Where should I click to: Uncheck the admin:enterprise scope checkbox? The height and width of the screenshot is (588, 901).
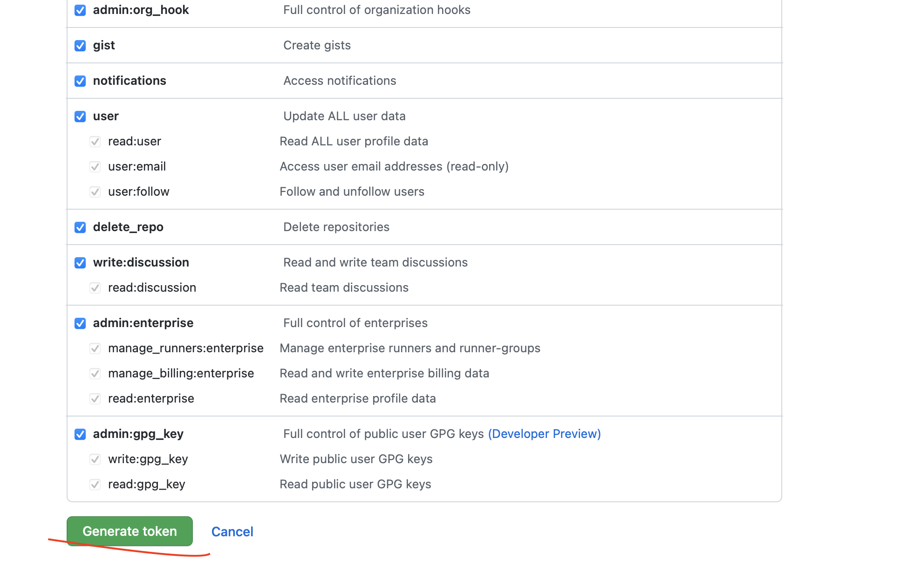click(80, 323)
